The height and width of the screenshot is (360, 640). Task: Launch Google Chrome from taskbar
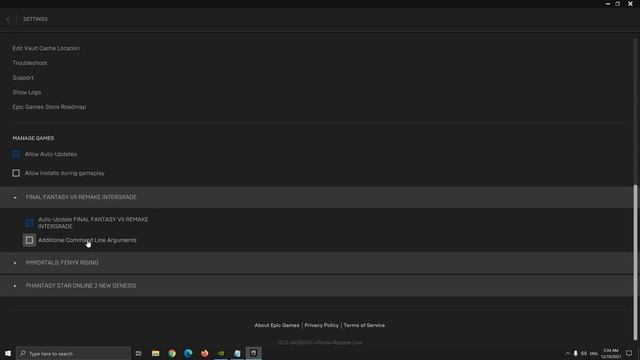tap(172, 353)
